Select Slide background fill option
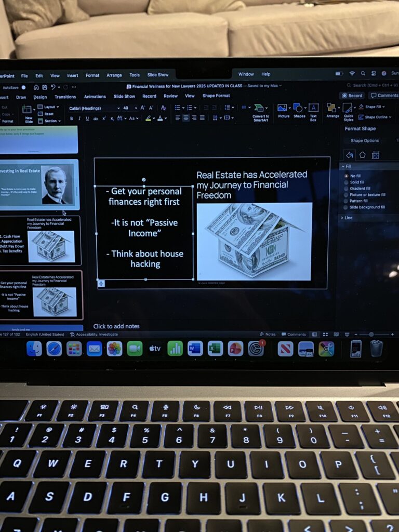Viewport: 399px width, 532px height. click(x=347, y=207)
